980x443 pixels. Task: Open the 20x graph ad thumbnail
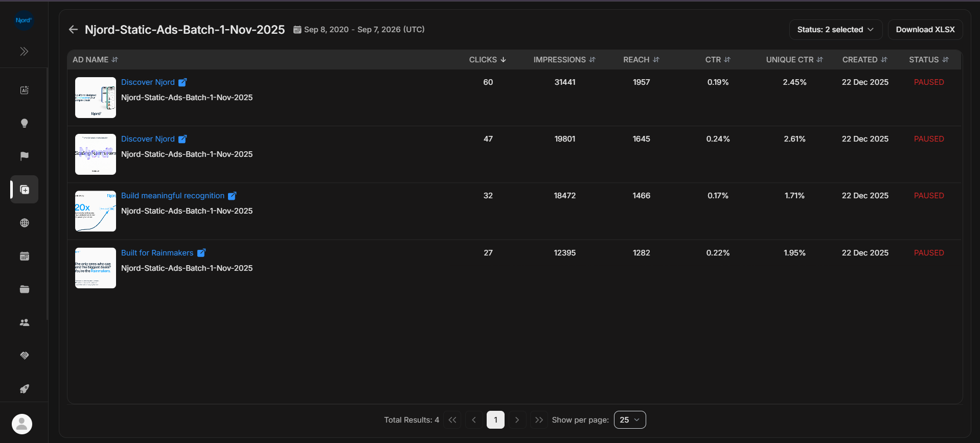point(96,211)
